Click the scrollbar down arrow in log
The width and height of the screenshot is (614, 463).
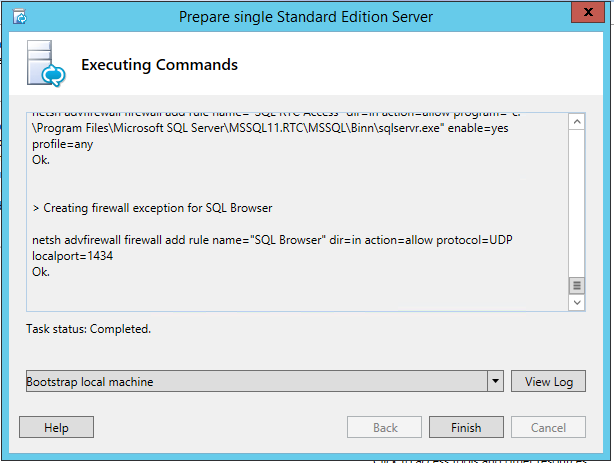pyautogui.click(x=577, y=302)
